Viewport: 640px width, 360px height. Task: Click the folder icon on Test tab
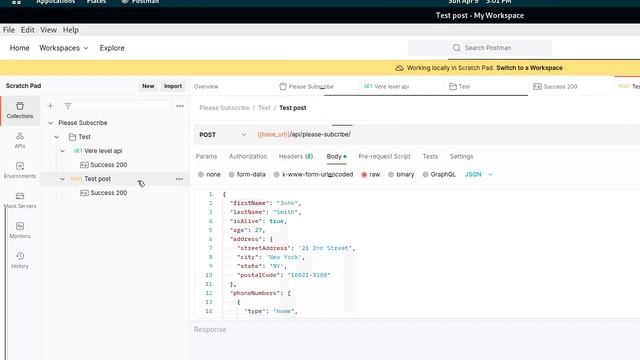pyautogui.click(x=453, y=87)
